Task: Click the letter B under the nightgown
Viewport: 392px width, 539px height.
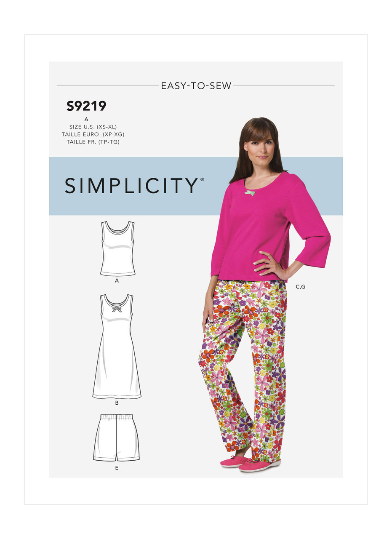Action: (x=117, y=403)
